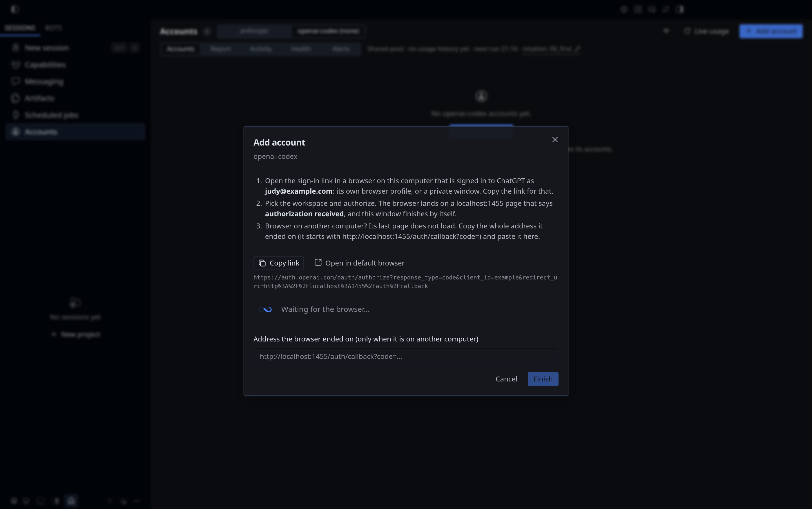Click the bold 'authorization received' text

point(304,214)
